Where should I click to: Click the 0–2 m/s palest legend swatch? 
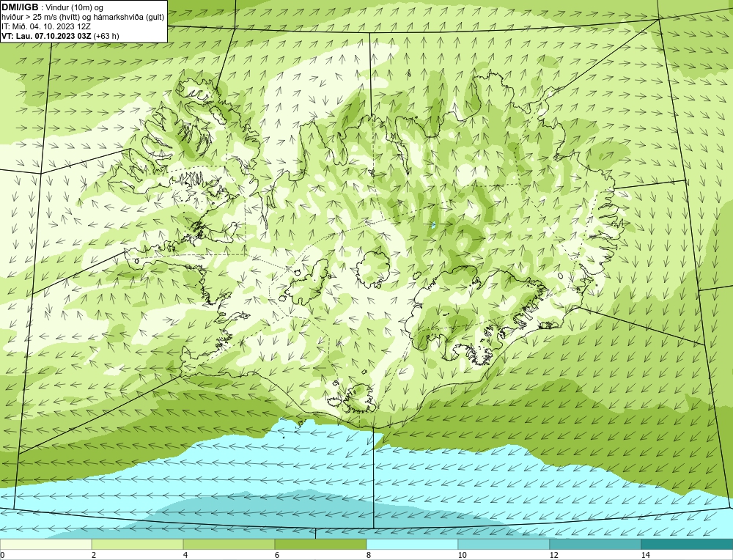pos(45,544)
